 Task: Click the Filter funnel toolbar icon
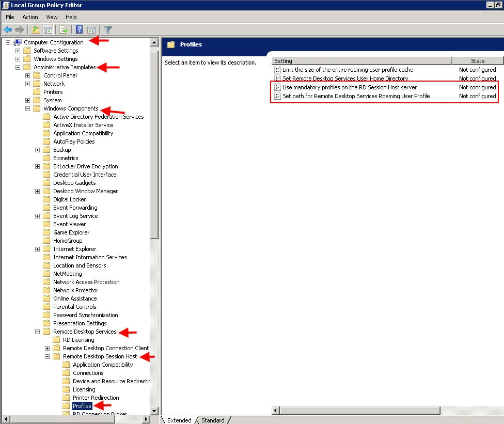tap(108, 30)
